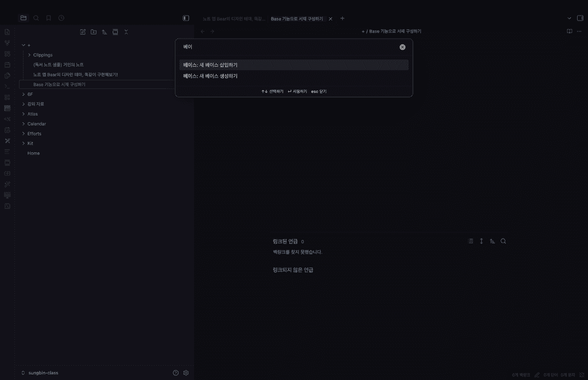Open the templates copy ribbon icon
This screenshot has width=588, height=380.
pyautogui.click(x=7, y=75)
